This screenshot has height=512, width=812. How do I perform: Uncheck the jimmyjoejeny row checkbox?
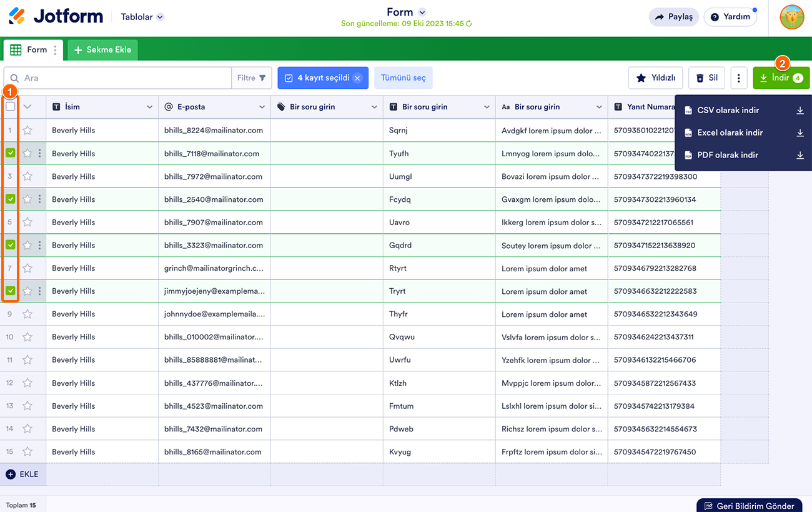pyautogui.click(x=11, y=291)
